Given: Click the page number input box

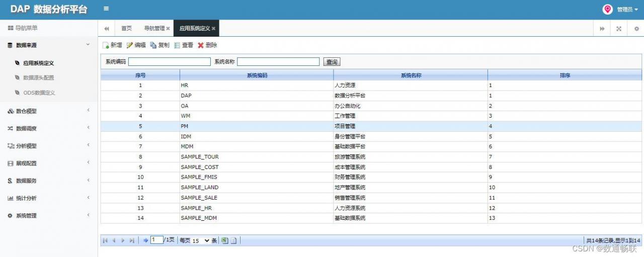Looking at the screenshot, I should pos(157,240).
